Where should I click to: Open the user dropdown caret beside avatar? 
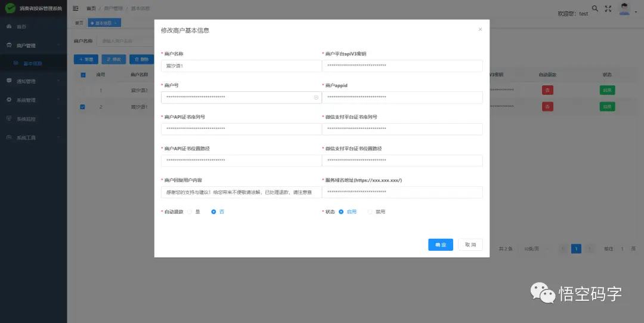pos(636,13)
